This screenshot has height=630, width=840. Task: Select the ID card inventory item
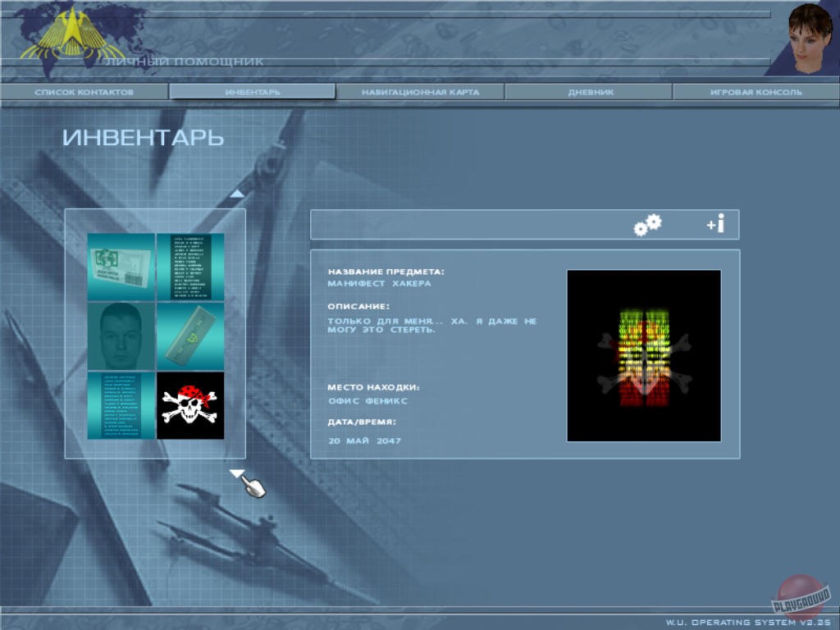coord(121,267)
